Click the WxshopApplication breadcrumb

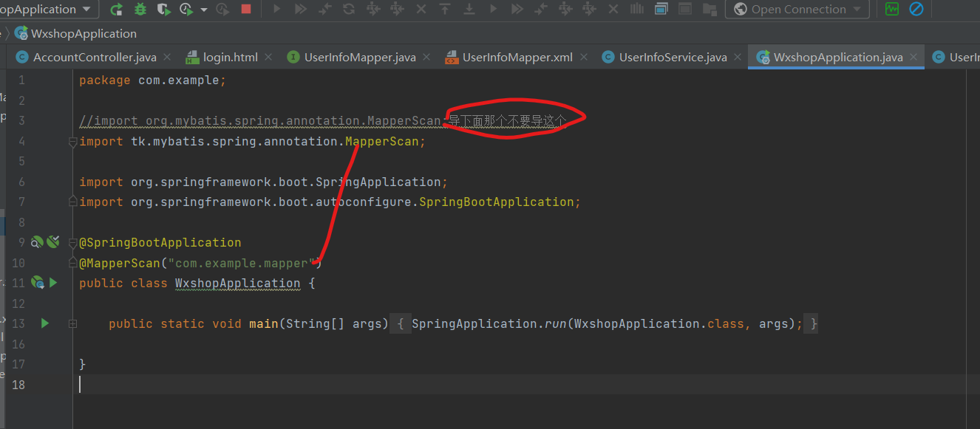click(76, 34)
